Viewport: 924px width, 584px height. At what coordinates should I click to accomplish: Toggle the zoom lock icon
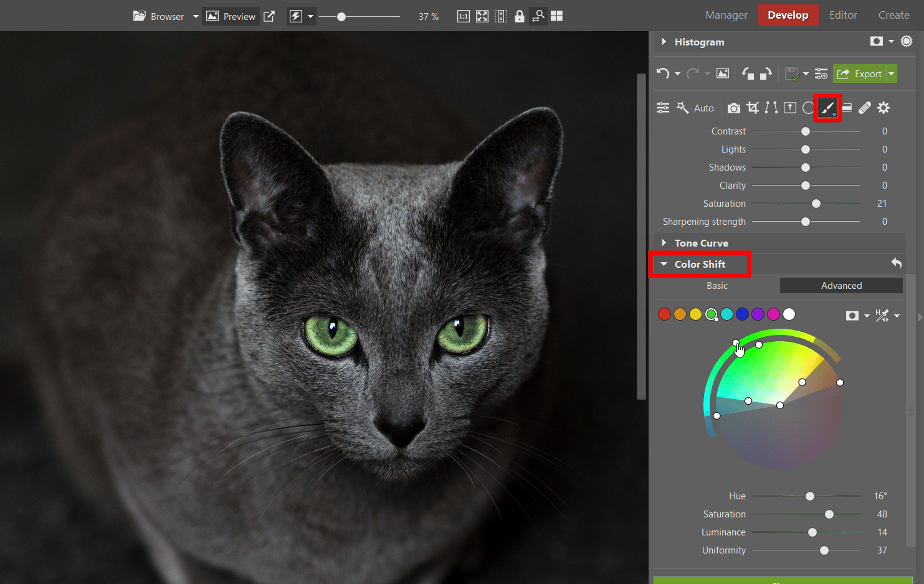[520, 16]
